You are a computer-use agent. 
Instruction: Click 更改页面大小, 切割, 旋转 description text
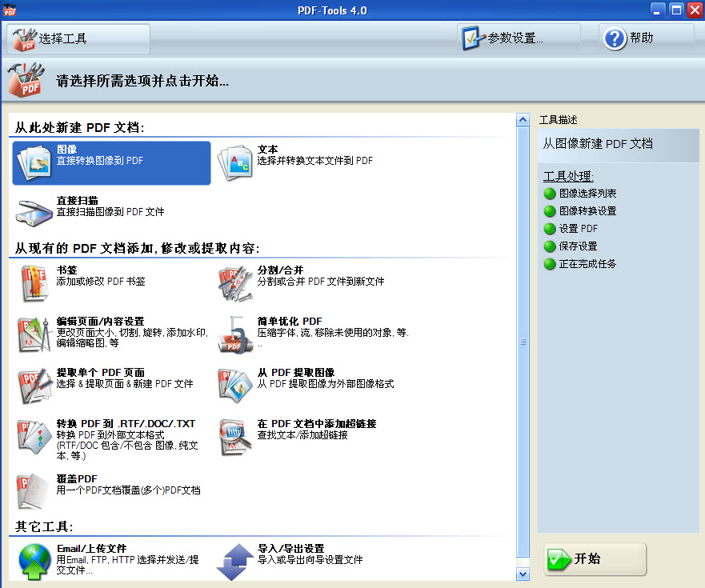[132, 338]
